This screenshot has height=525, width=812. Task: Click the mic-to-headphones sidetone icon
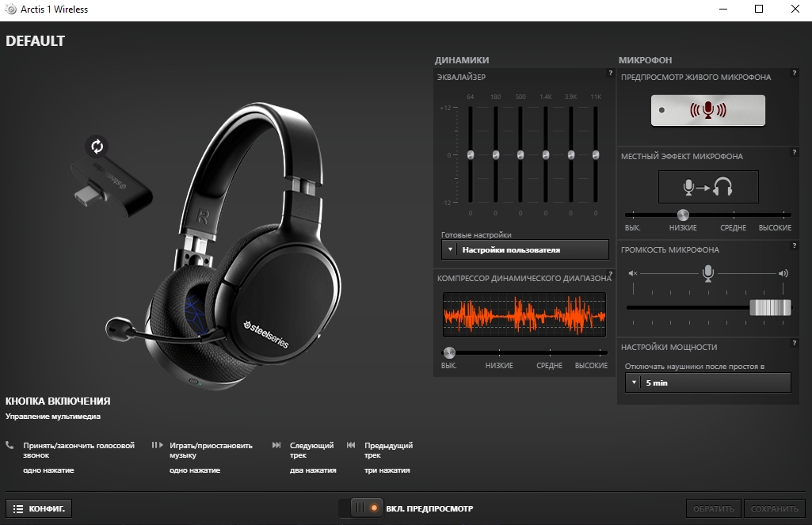(708, 187)
